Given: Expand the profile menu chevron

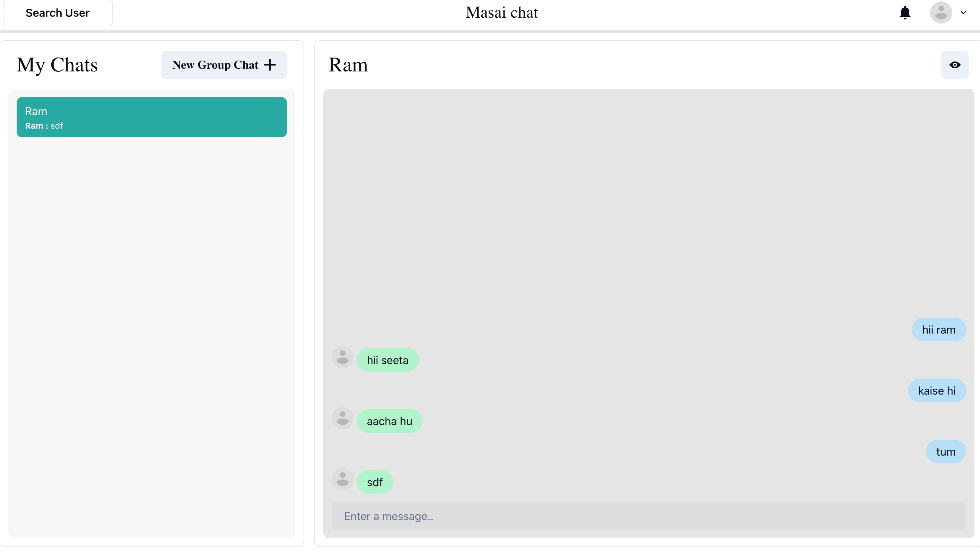Looking at the screenshot, I should [x=963, y=12].
